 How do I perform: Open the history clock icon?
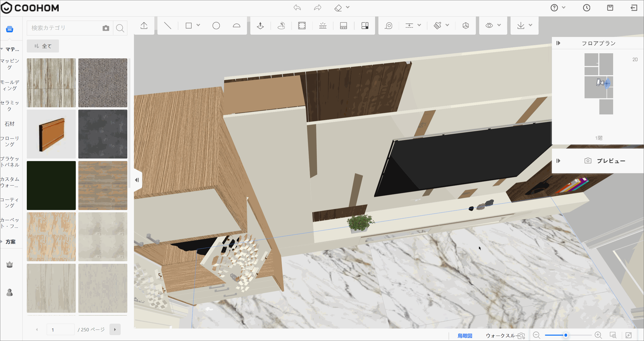(x=586, y=8)
